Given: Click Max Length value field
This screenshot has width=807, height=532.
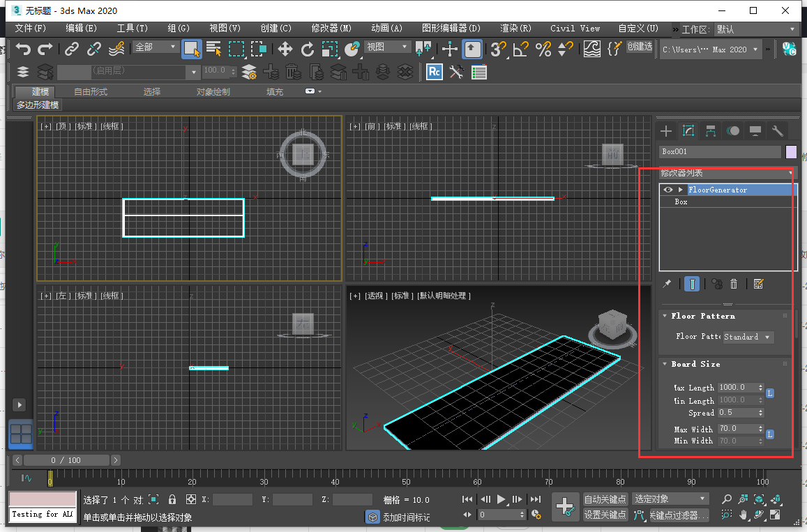Looking at the screenshot, I should click(737, 388).
